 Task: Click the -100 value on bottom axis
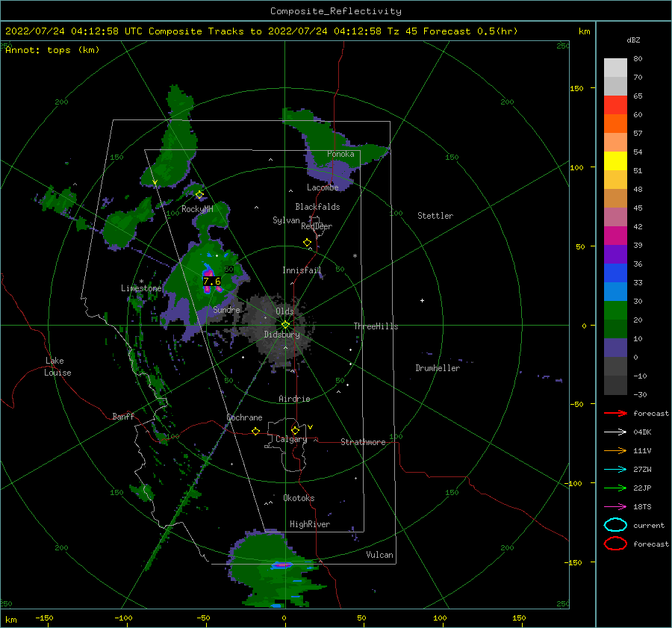[x=123, y=618]
